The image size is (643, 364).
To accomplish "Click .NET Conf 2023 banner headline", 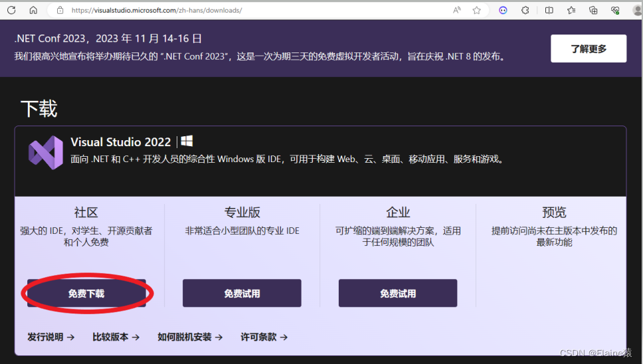I will 108,39.
